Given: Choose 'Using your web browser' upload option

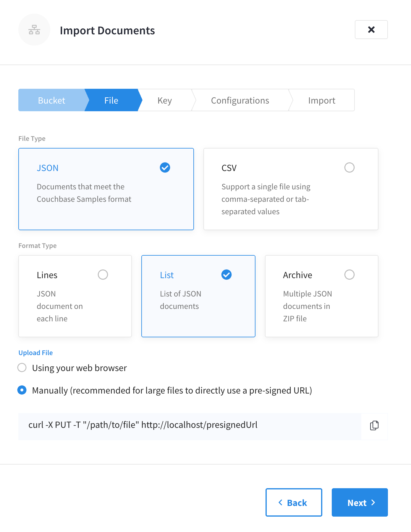Looking at the screenshot, I should (22, 368).
